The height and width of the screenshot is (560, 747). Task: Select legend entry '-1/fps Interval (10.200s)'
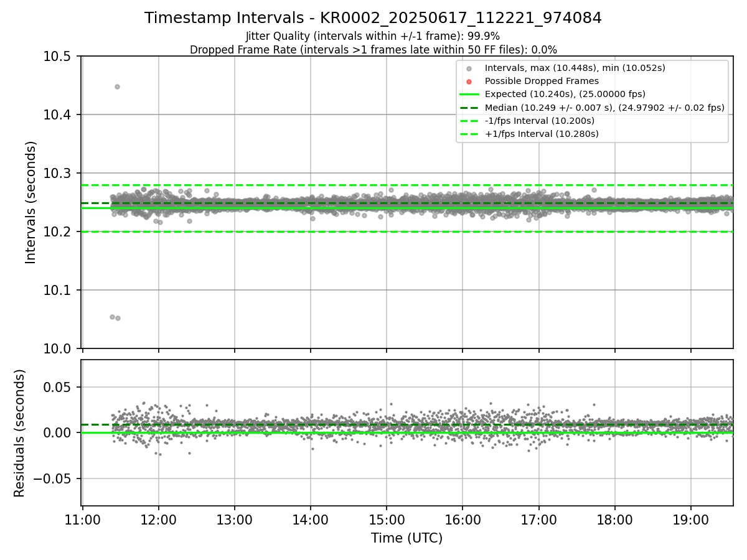(540, 121)
